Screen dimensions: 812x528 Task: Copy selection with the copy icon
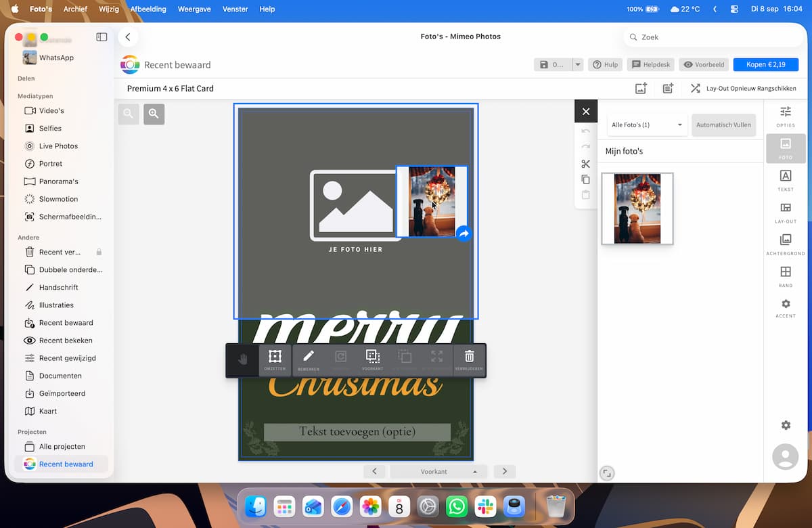coord(586,179)
